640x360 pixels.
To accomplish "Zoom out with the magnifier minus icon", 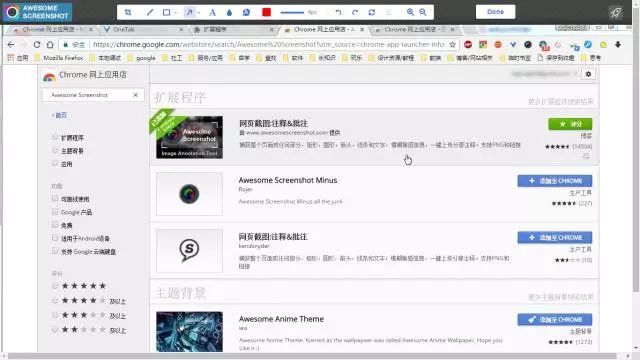I will 423,12.
